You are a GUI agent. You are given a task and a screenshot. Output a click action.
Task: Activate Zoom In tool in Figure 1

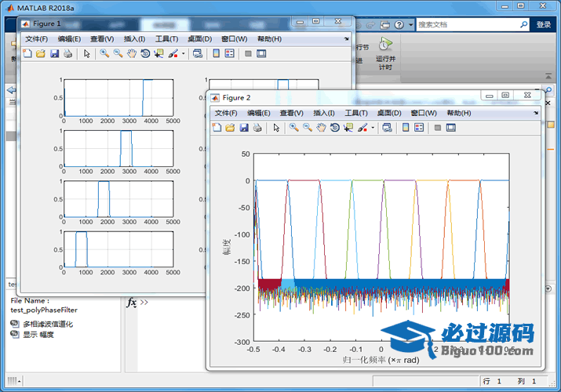(x=104, y=53)
